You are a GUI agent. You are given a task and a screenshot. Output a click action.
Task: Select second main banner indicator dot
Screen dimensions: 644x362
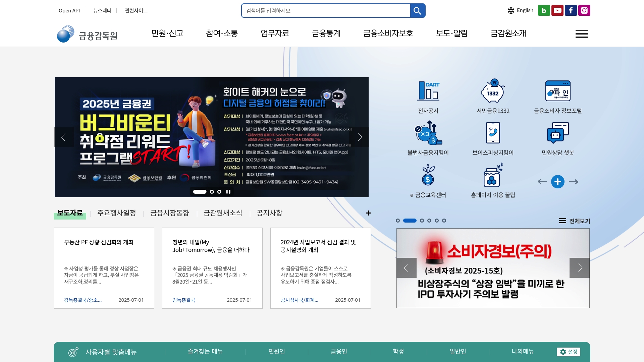click(212, 192)
